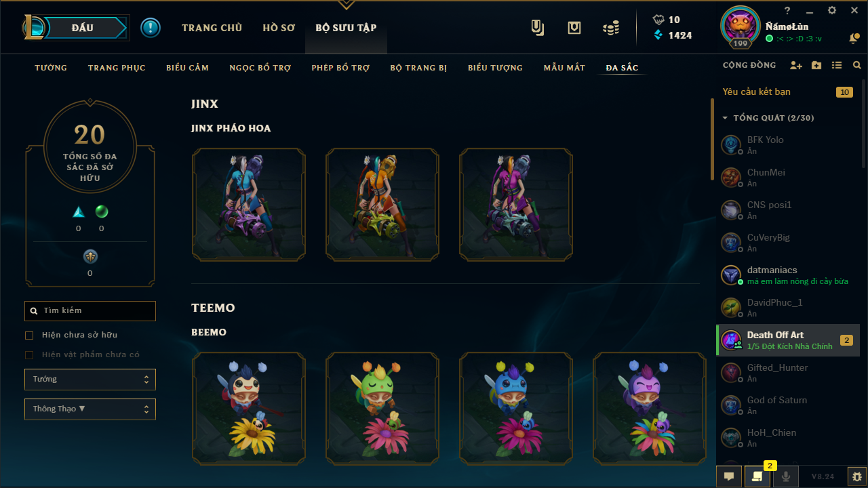Click the friend list view options icon
The width and height of the screenshot is (868, 488).
[837, 65]
